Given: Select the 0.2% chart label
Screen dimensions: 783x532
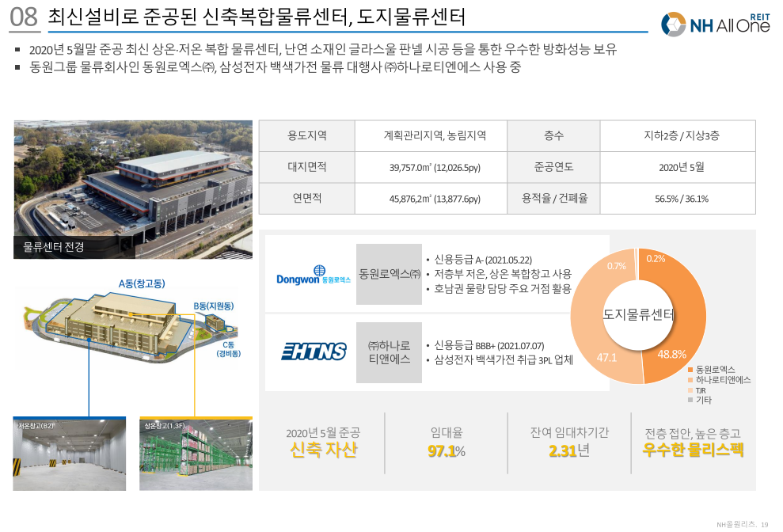Looking at the screenshot, I should coord(656,258).
